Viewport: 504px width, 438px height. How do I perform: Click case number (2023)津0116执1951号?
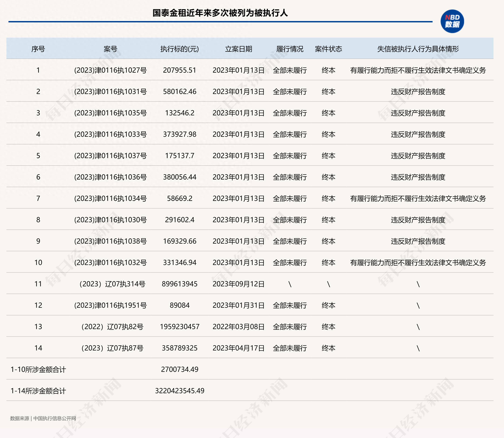pyautogui.click(x=110, y=305)
